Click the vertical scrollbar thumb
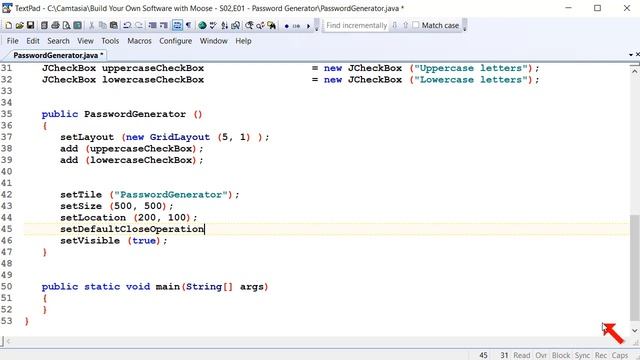Viewport: 640px width, 360px height. tap(634, 267)
